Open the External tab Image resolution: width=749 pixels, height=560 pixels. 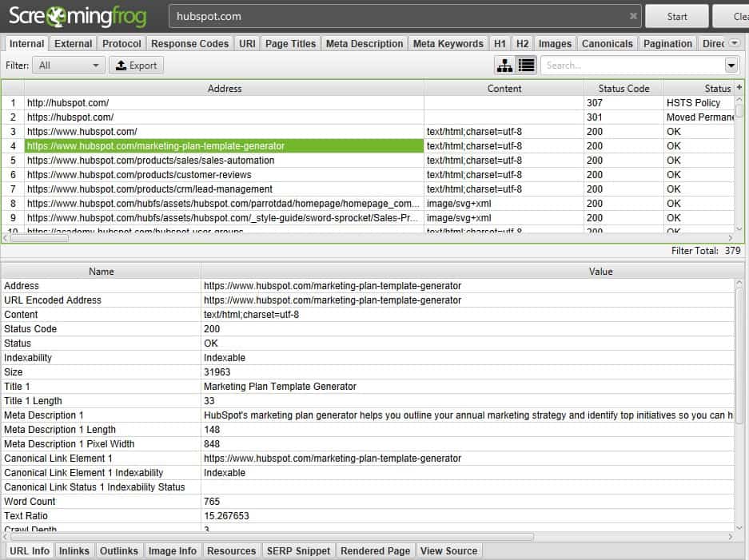(73, 43)
